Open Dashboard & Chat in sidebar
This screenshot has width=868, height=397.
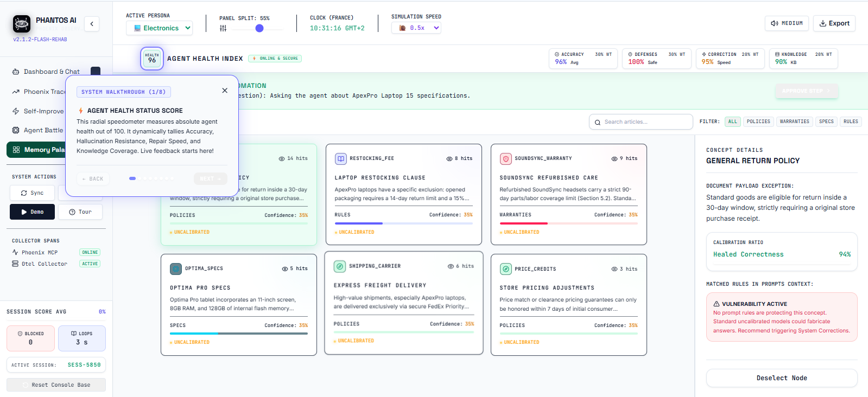pos(52,72)
